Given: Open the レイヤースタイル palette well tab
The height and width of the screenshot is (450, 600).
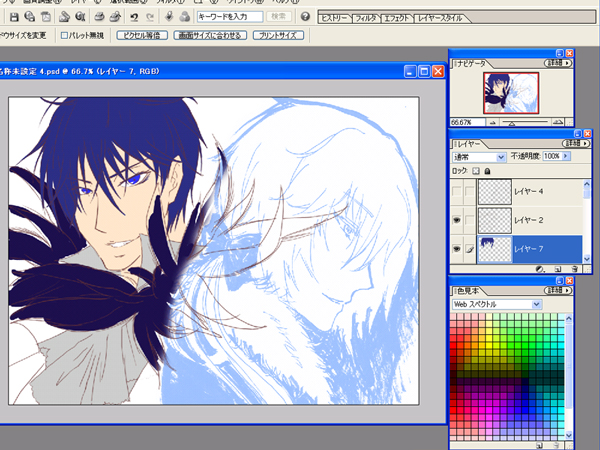Looking at the screenshot, I should (439, 18).
